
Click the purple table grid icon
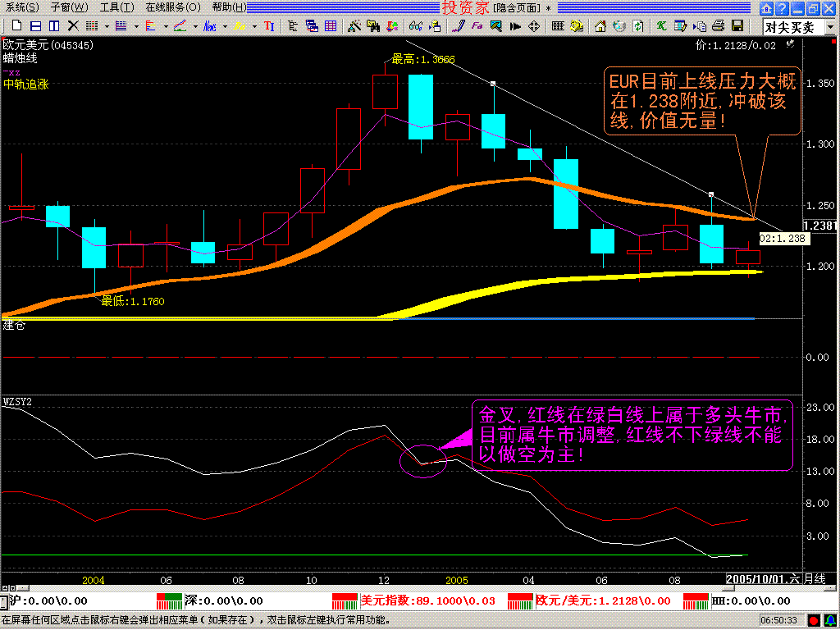point(331,25)
